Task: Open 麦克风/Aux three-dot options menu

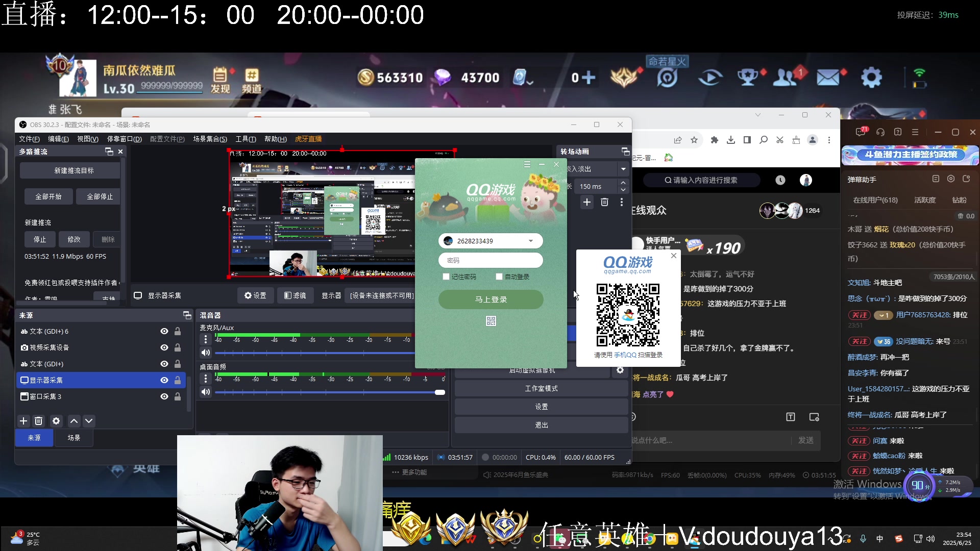Action: tap(206, 339)
